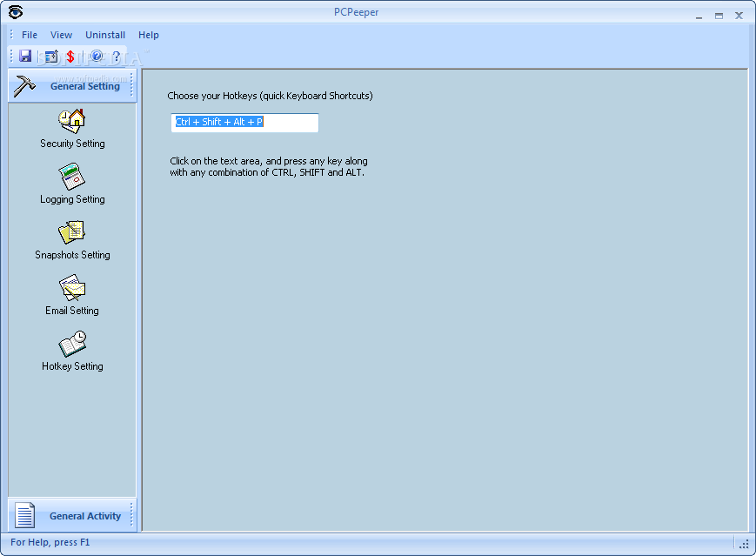Open Security Setting via its house icon
The width and height of the screenshot is (756, 556).
pos(72,121)
